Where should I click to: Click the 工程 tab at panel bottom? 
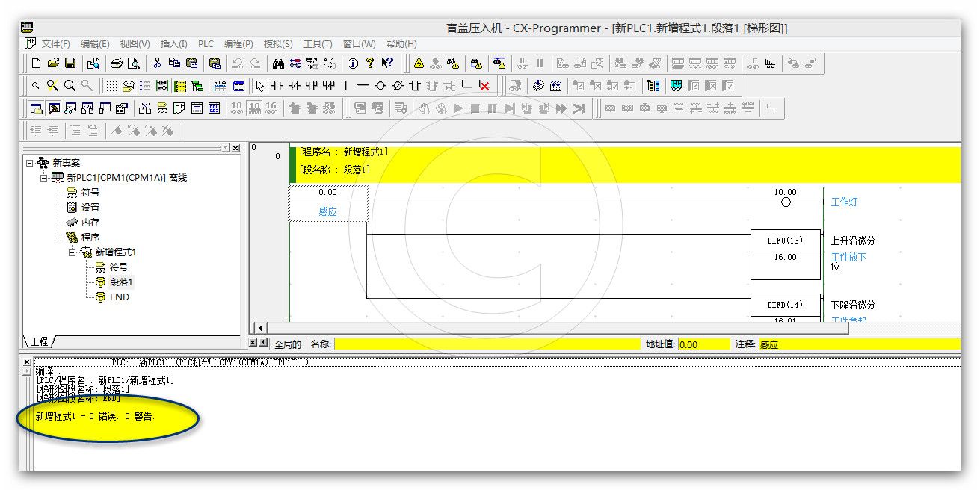tap(39, 341)
